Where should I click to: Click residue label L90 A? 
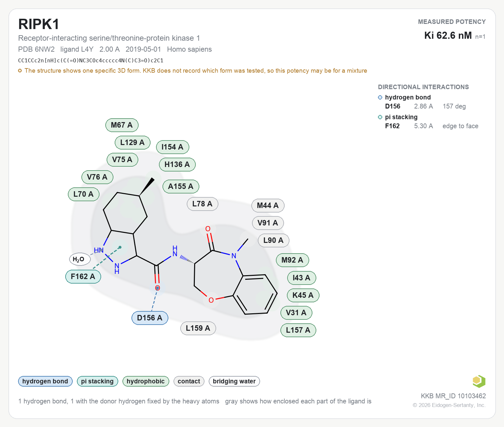273,240
